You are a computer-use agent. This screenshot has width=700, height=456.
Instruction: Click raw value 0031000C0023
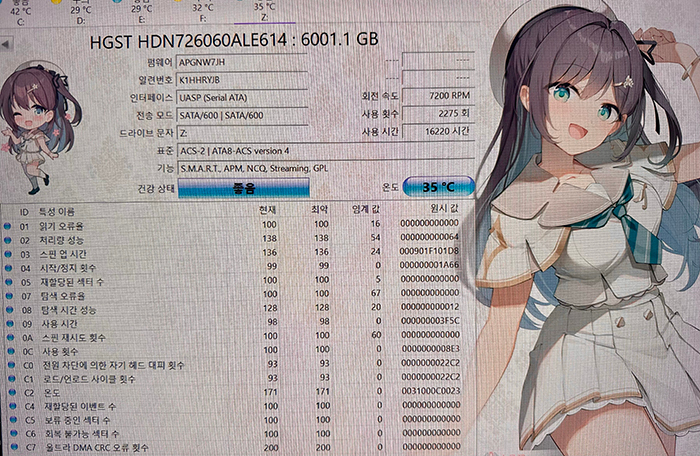(x=431, y=391)
